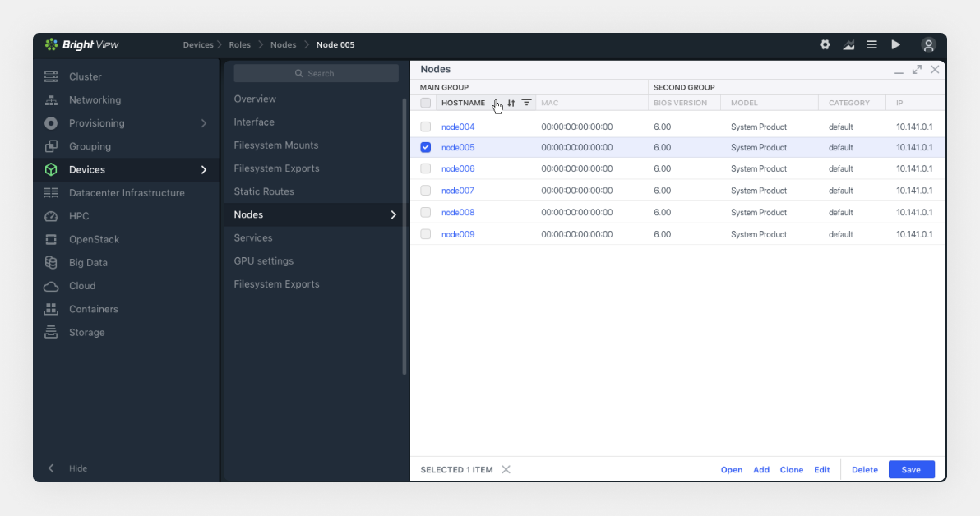Click the Devices cube icon
Image resolution: width=980 pixels, height=516 pixels.
pos(51,169)
